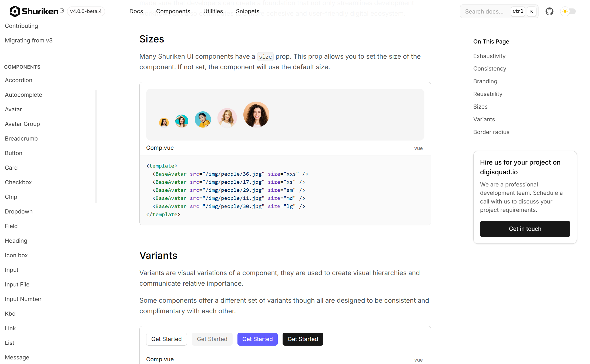
Task: Click the Shuriken logo icon
Action: 15,11
